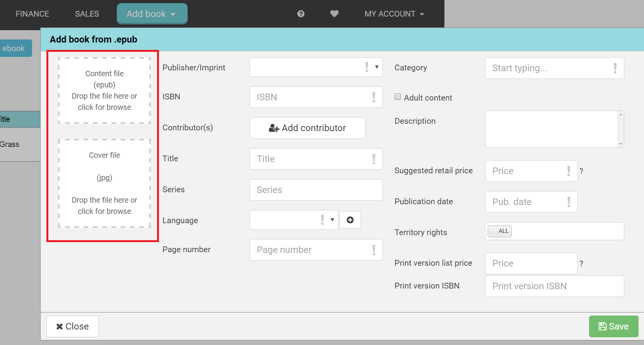
Task: Click the plus icon beside Language
Action: click(x=350, y=220)
